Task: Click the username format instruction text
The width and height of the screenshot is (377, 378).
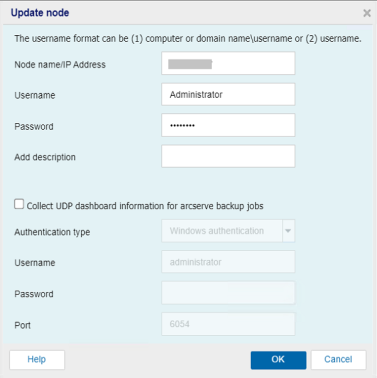Action: [x=188, y=38]
